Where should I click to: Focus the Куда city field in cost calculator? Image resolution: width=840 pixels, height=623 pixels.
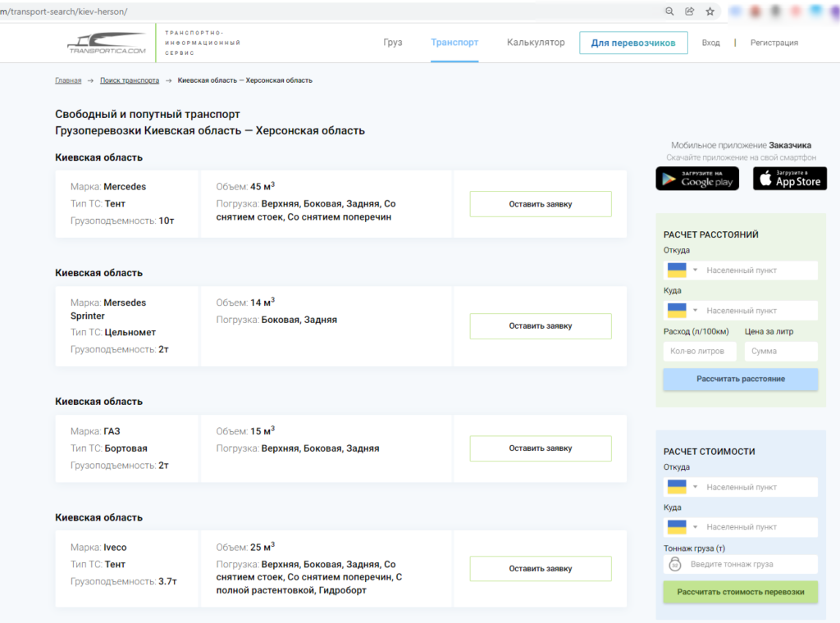coord(759,527)
